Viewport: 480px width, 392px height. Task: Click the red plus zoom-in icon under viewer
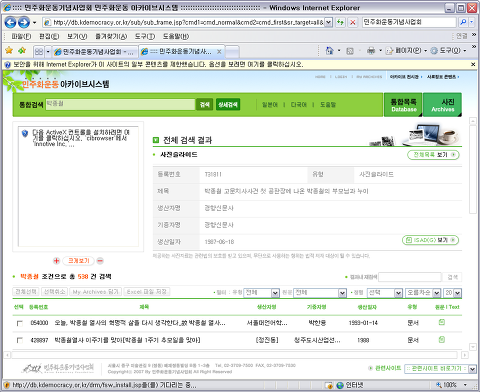(56, 261)
